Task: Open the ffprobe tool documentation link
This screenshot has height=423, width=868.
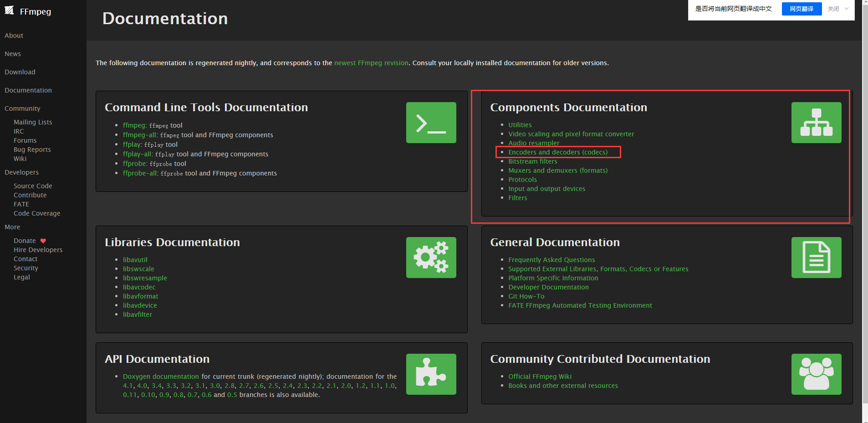Action: coord(135,164)
